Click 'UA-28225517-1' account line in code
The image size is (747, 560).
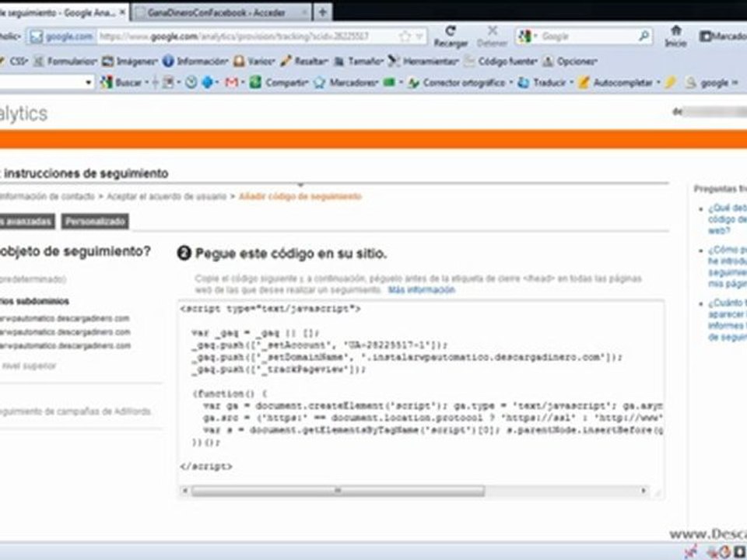(320, 345)
